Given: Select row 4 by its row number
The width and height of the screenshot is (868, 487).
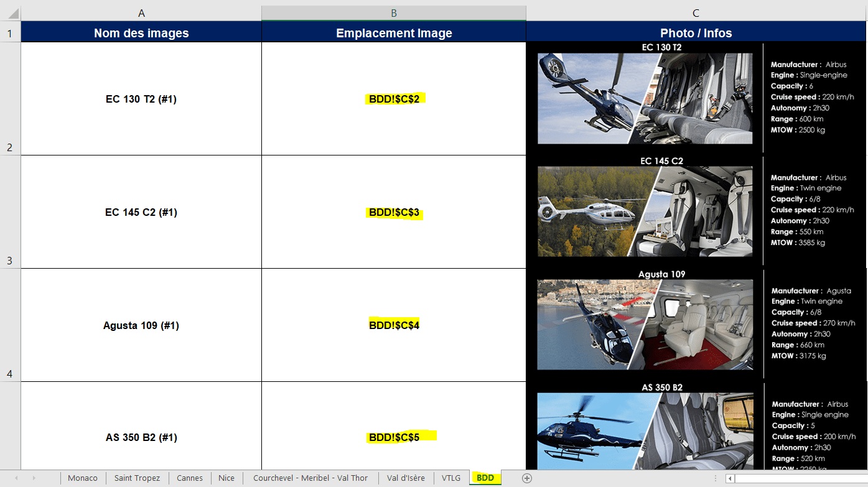Looking at the screenshot, I should (10, 325).
